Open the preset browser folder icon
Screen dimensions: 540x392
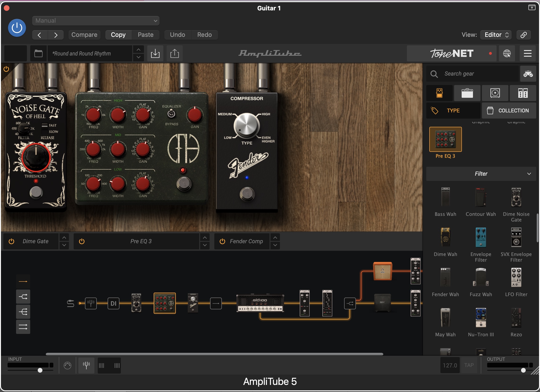(x=38, y=53)
